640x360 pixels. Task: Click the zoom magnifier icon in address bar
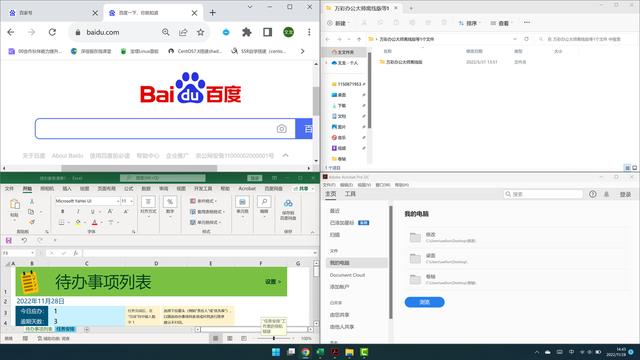coord(165,32)
